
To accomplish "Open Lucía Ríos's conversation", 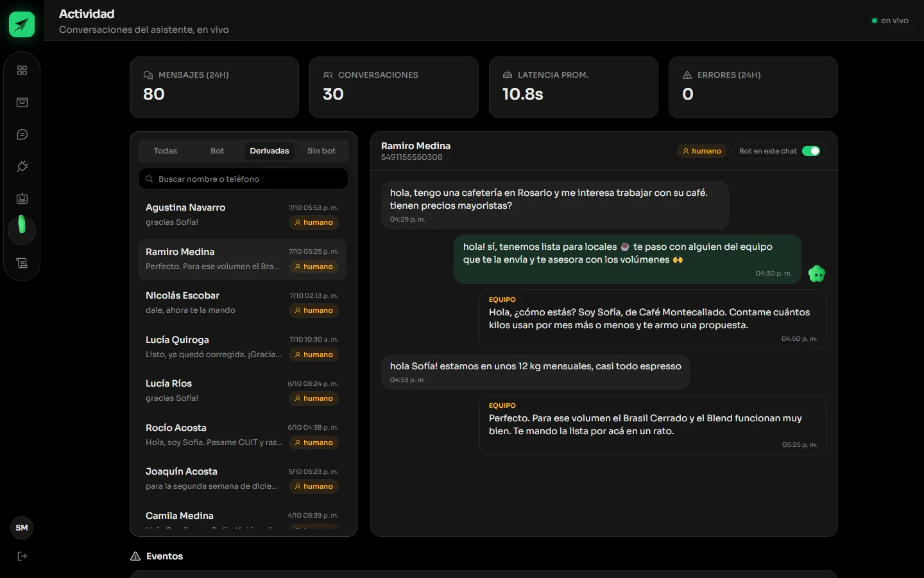I will (x=243, y=391).
